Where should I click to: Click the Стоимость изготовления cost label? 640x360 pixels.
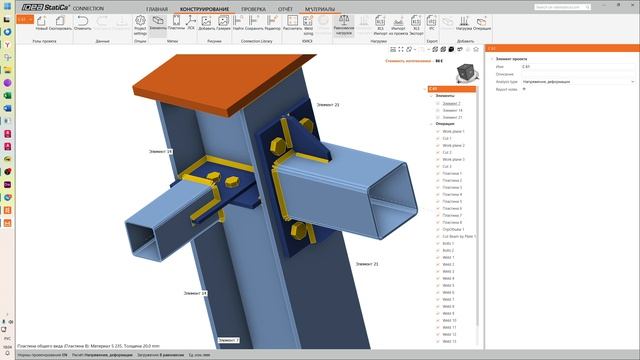pyautogui.click(x=408, y=61)
